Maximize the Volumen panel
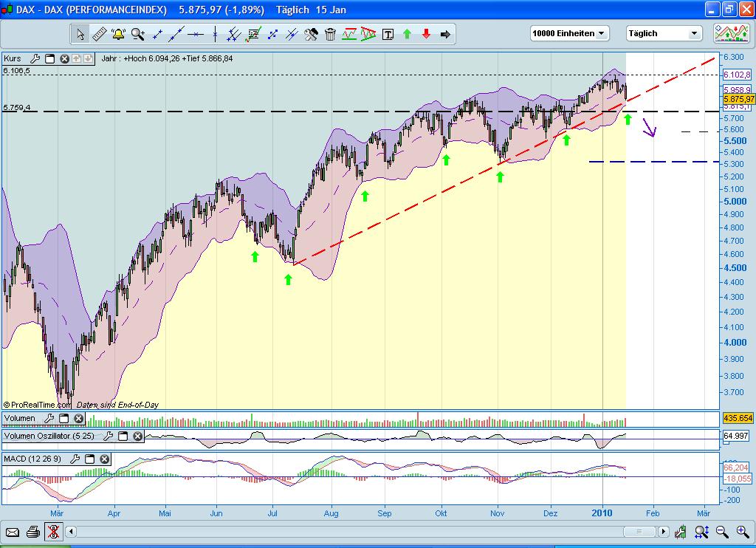This screenshot has width=756, height=548. click(x=63, y=419)
